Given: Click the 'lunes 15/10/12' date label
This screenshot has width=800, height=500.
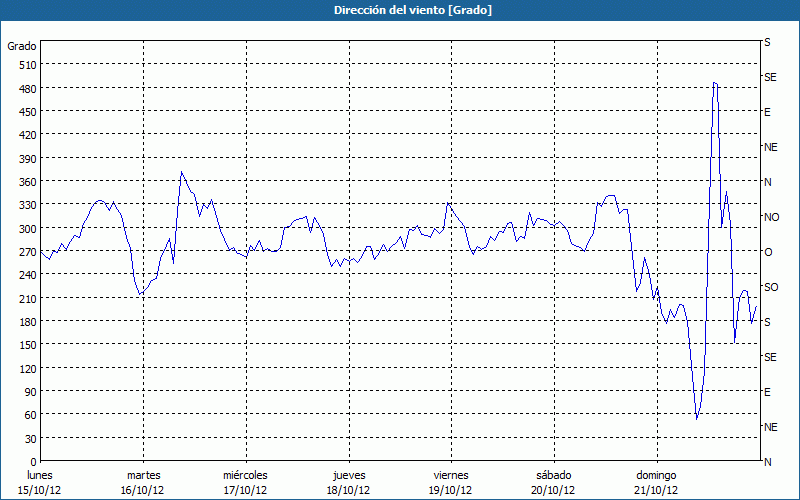Looking at the screenshot, I should (x=39, y=482).
